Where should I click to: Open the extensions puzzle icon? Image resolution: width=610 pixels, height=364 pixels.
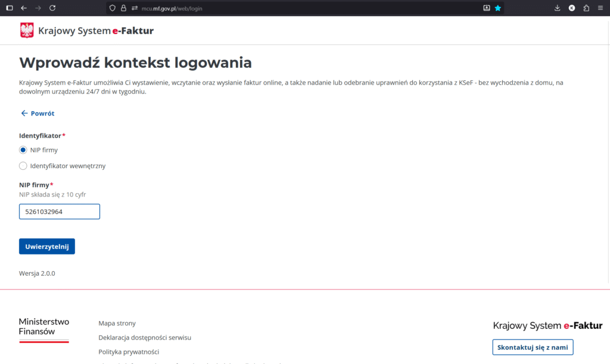click(x=586, y=8)
